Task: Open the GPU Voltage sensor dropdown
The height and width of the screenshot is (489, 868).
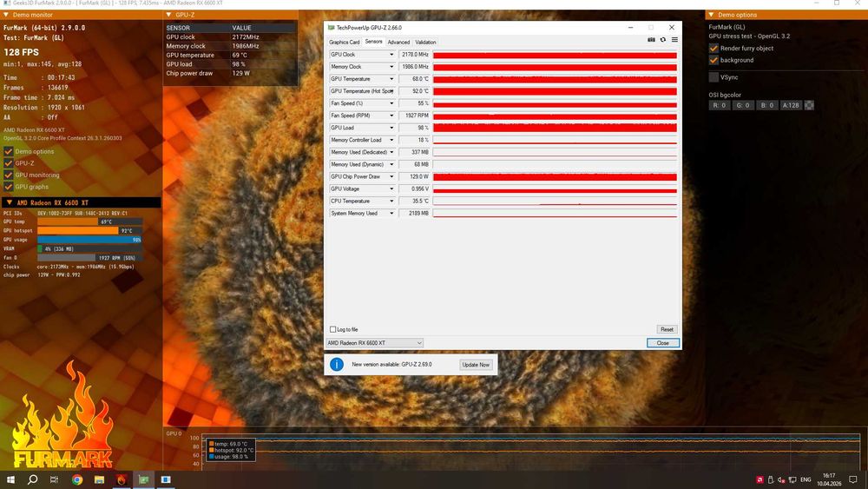Action: (x=391, y=188)
